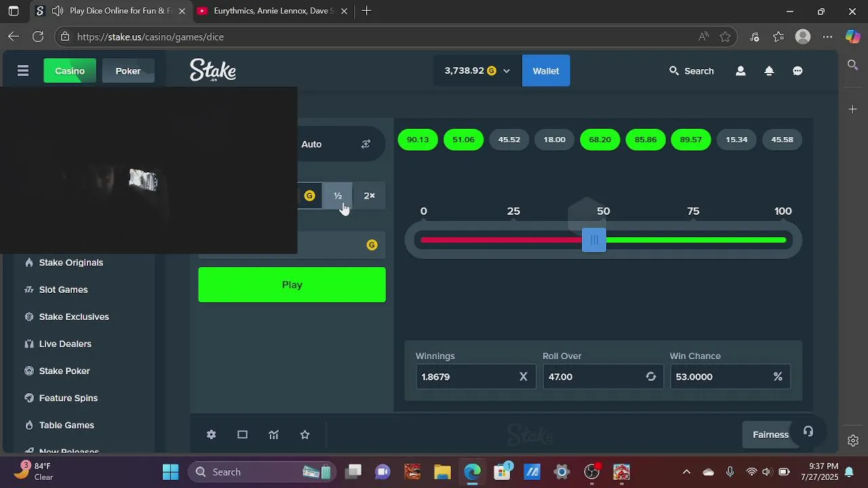Toggle roll over/under swap icon
The image size is (868, 488).
[x=651, y=377]
